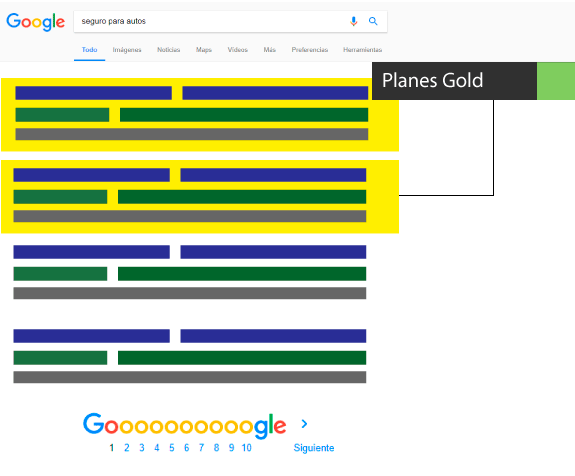Expand the Más menu
Image resolution: width=575 pixels, height=476 pixels.
[x=270, y=50]
